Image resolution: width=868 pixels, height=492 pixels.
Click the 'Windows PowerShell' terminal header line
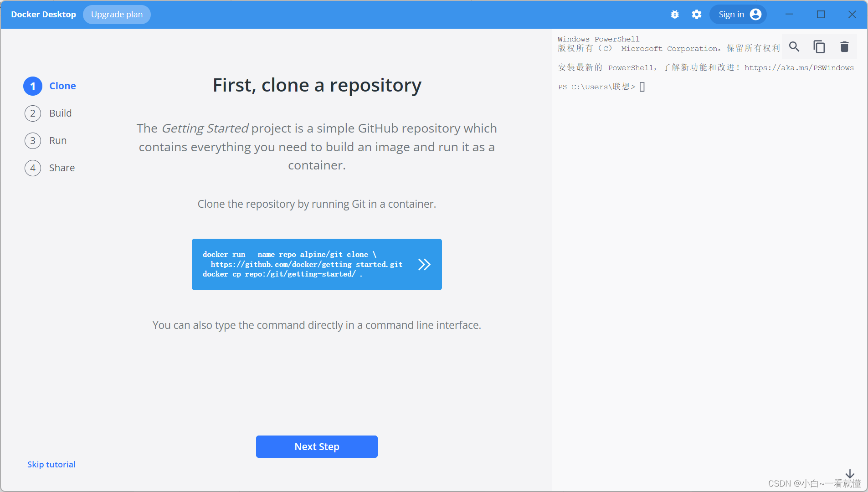coord(599,39)
